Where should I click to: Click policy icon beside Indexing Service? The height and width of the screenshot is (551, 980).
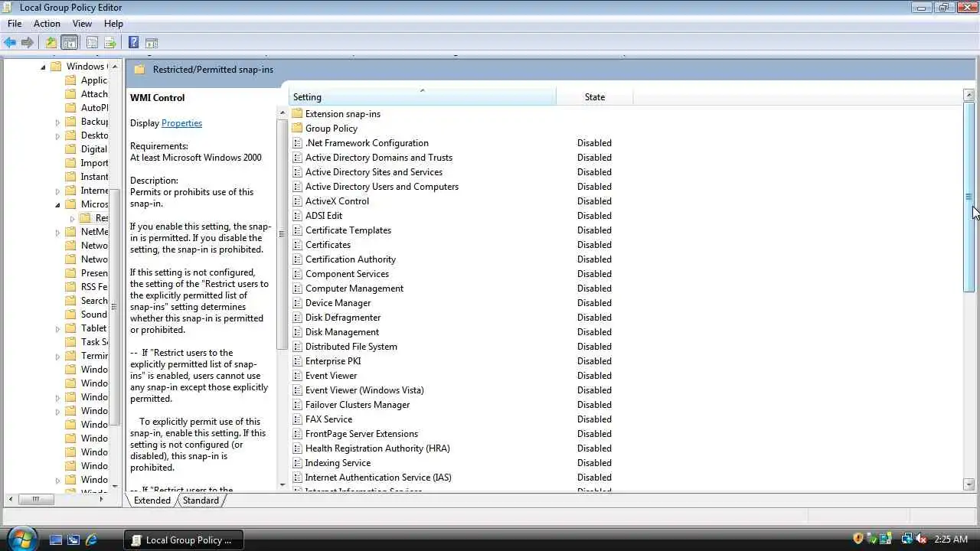click(x=298, y=463)
